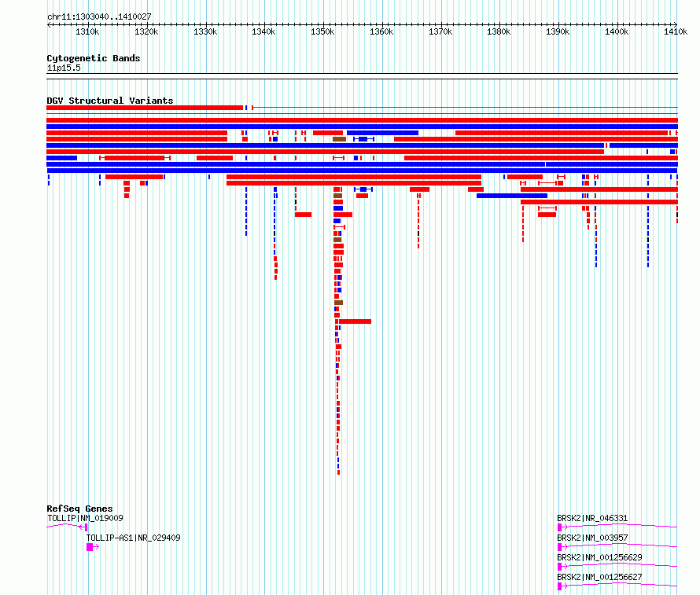Click the red variant bar spanning 1313k to 1323k
The image size is (700, 595).
click(134, 177)
